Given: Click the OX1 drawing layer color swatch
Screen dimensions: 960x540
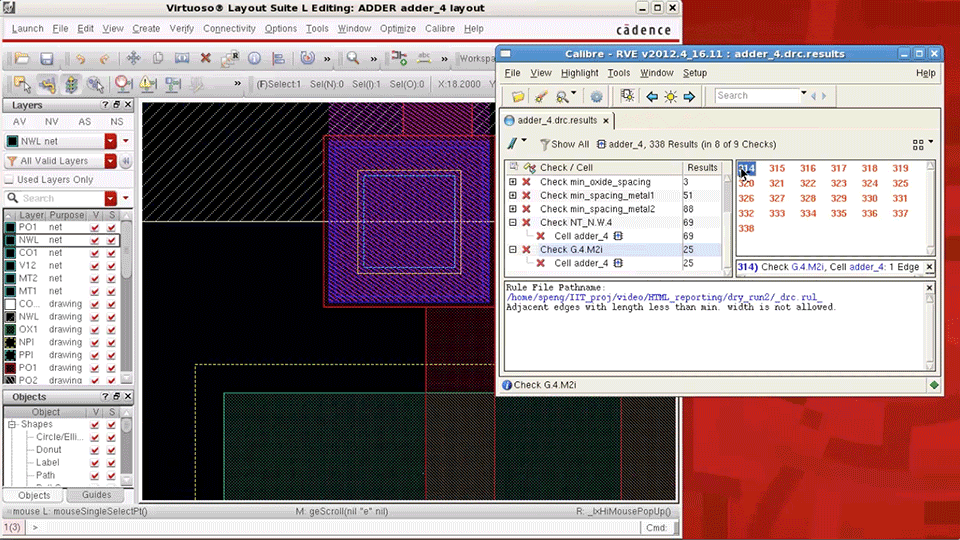Looking at the screenshot, I should click(x=10, y=329).
